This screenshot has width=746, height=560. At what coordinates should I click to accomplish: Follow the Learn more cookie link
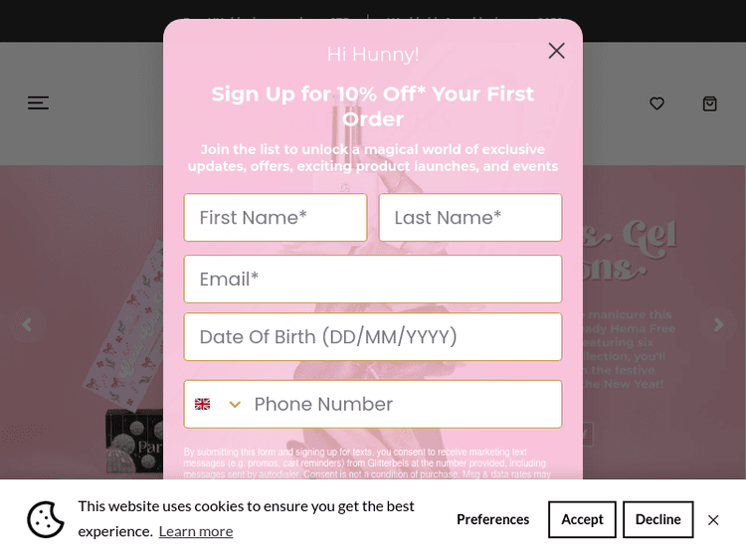(196, 531)
